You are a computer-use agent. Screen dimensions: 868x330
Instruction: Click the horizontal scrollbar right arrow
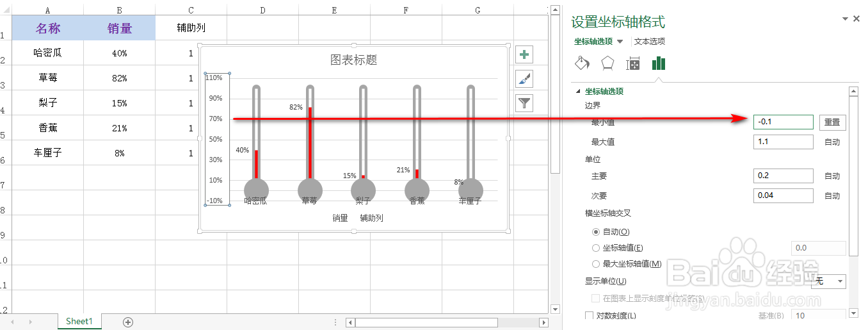pos(543,322)
